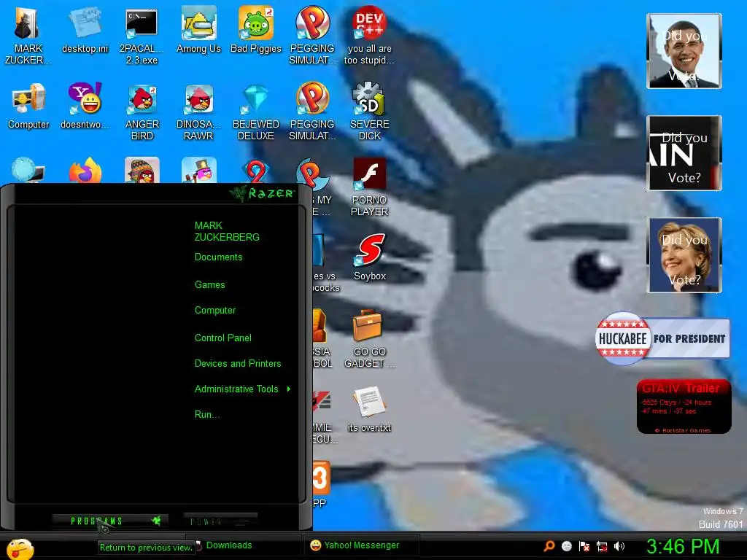Click the Huckabee For President gadget
Viewport: 747px width, 560px height.
click(662, 338)
